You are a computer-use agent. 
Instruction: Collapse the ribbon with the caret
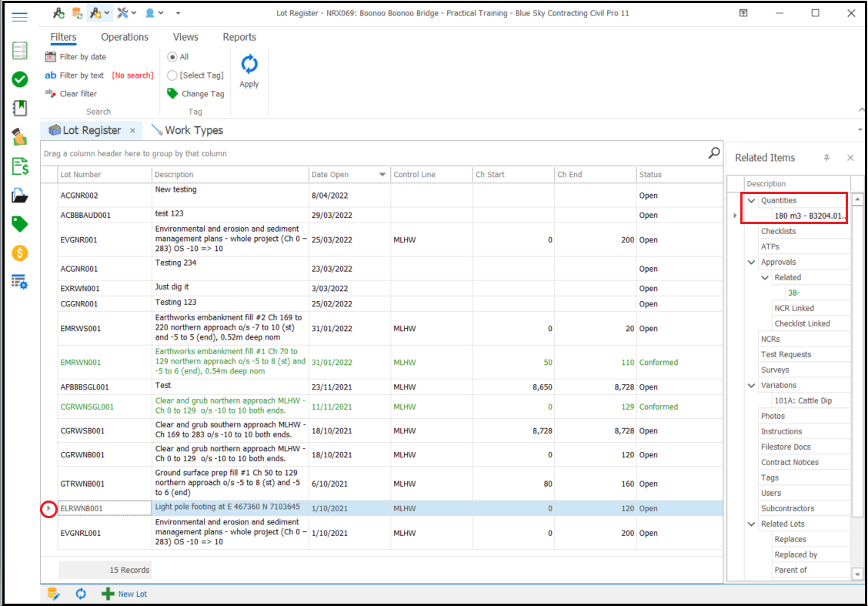(x=861, y=109)
